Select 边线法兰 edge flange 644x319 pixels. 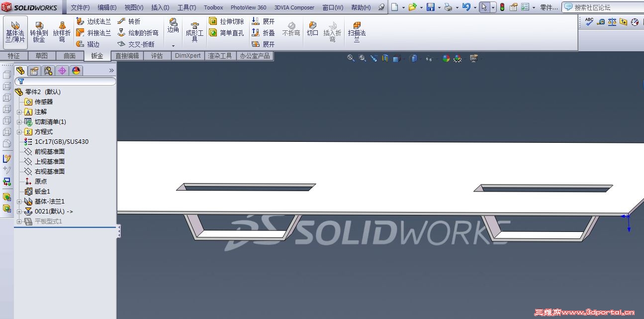pos(93,21)
